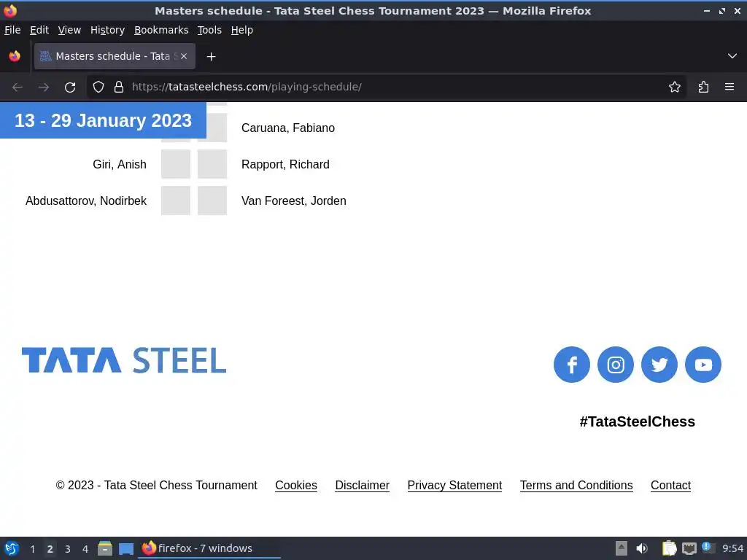Click the 9:54 taskbar clock
The height and width of the screenshot is (560, 747).
[732, 548]
